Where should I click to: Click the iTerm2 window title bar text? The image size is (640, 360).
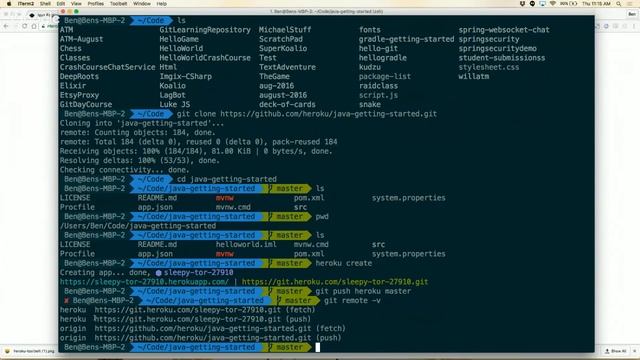(x=327, y=11)
